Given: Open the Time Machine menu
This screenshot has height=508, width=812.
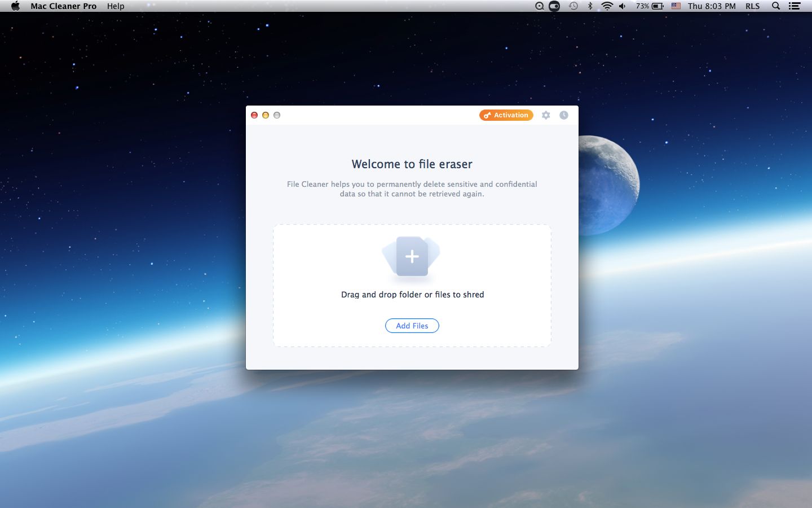Looking at the screenshot, I should 573,6.
